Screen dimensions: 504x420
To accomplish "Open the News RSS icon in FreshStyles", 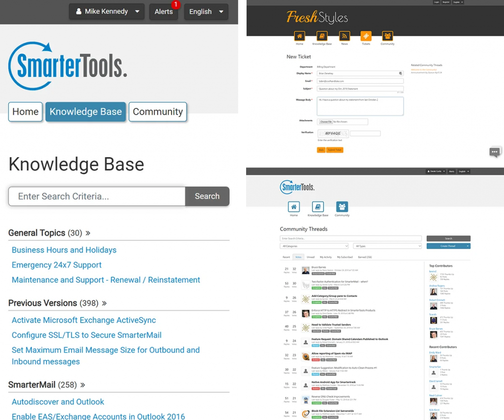I will pos(344,36).
